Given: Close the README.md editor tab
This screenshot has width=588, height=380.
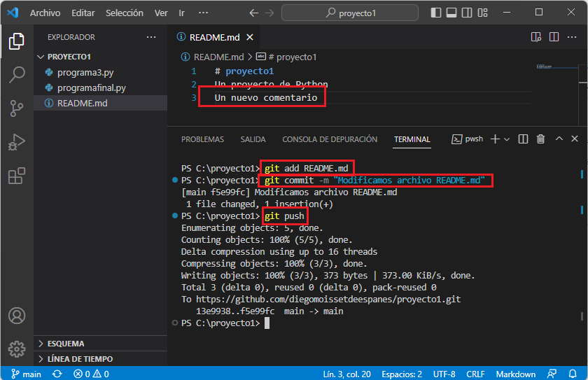Looking at the screenshot, I should coord(250,38).
